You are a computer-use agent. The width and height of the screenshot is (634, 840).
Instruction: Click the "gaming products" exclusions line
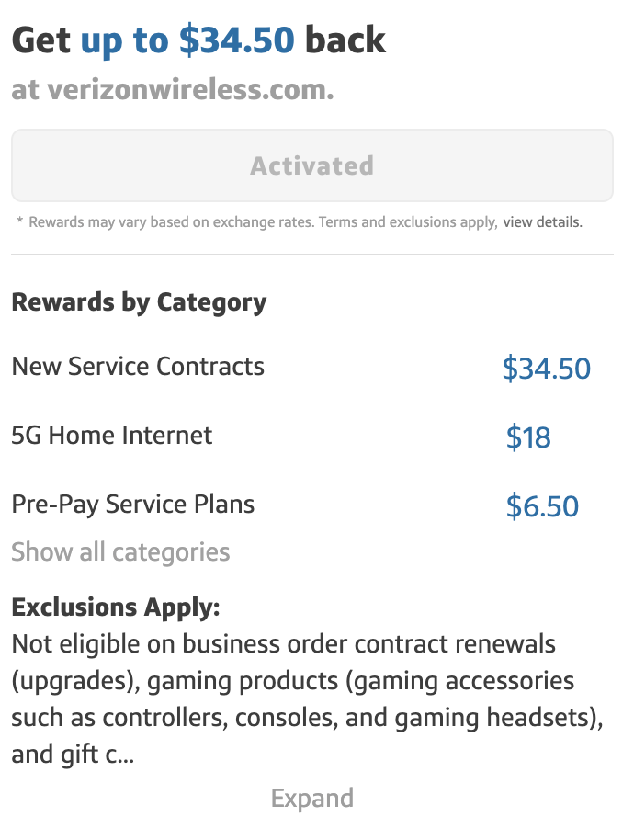coord(292,682)
